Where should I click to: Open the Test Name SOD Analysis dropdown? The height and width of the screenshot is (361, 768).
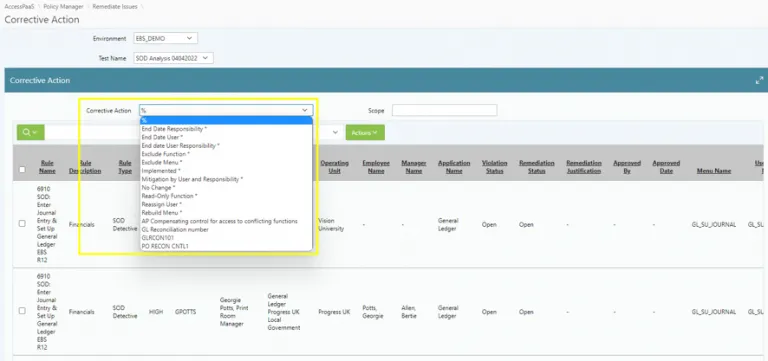(173, 58)
